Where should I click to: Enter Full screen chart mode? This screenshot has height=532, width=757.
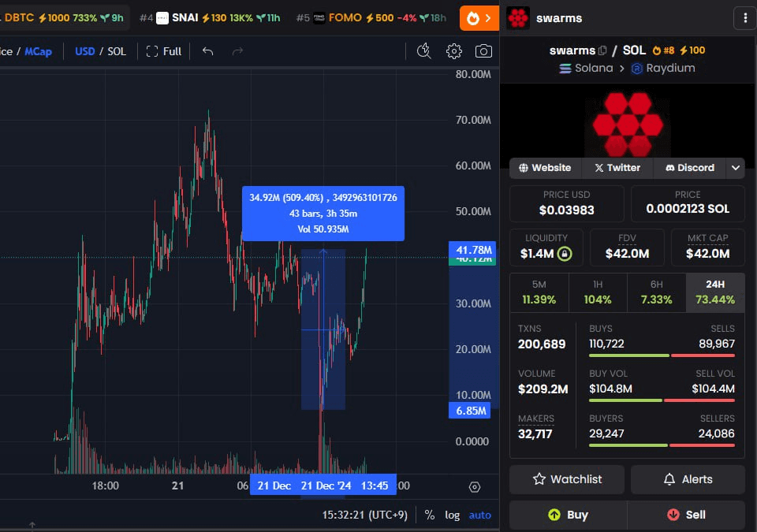(x=164, y=51)
